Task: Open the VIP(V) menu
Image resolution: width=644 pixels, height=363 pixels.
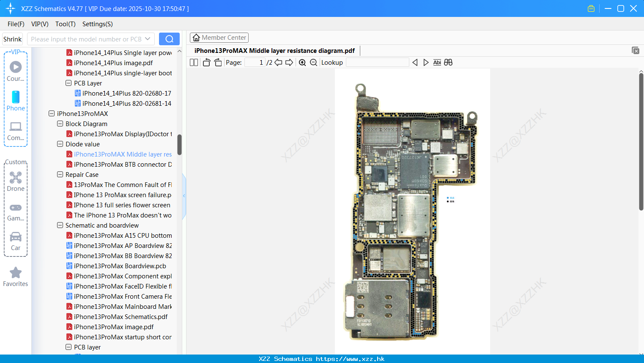Action: point(40,24)
